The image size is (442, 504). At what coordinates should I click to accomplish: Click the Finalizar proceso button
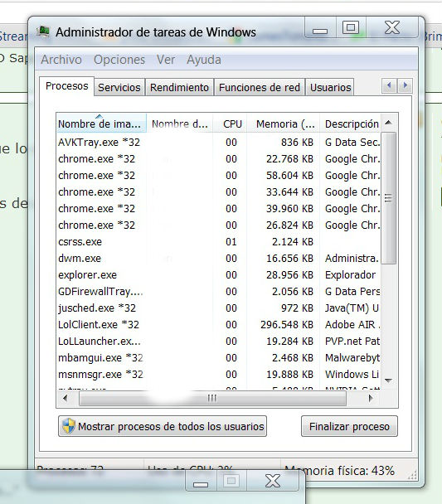[349, 426]
